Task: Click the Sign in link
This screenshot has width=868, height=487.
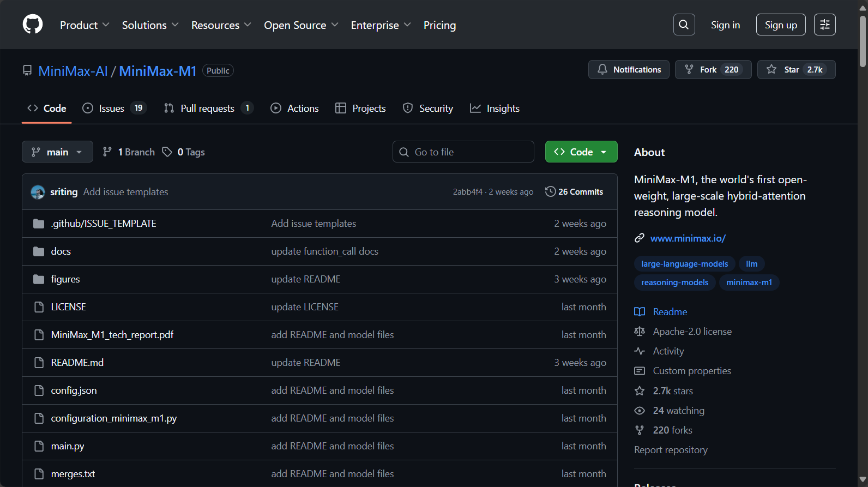Action: pyautogui.click(x=725, y=25)
